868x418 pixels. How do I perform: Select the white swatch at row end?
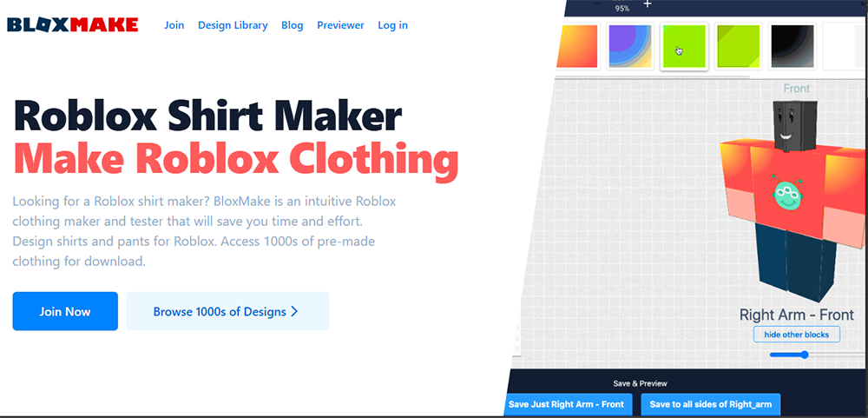[845, 47]
